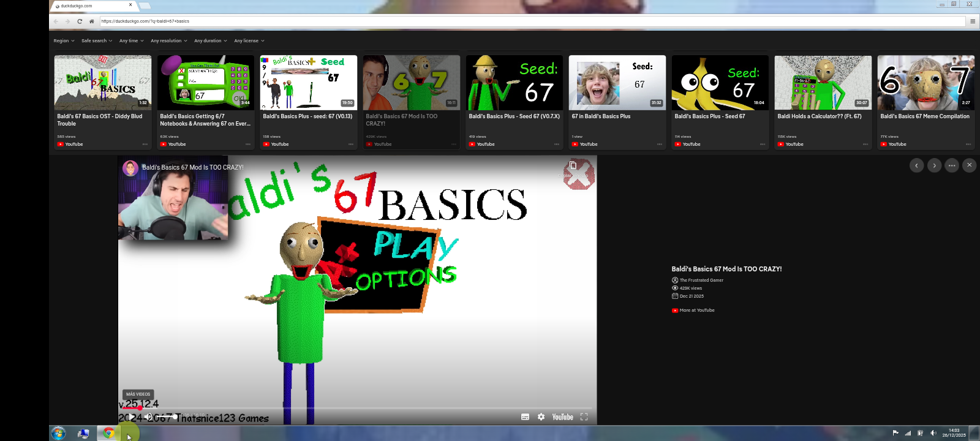This screenshot has height=441, width=980.
Task: Enter fullscreen in the video player
Action: click(584, 417)
